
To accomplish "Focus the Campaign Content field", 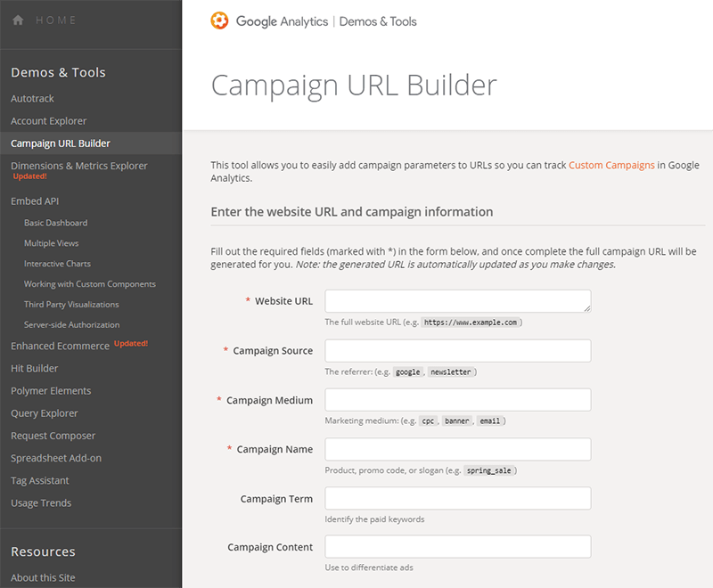I will click(457, 547).
